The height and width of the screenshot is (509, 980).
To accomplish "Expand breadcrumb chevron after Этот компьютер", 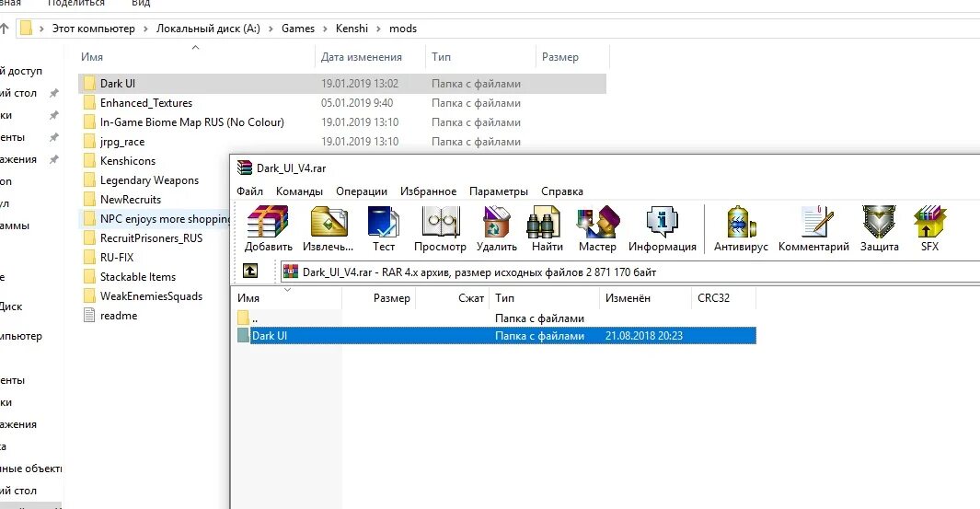I will 145,29.
